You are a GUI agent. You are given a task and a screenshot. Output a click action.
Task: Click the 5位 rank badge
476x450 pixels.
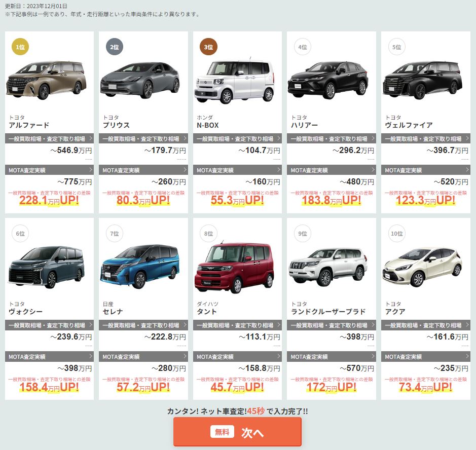397,47
